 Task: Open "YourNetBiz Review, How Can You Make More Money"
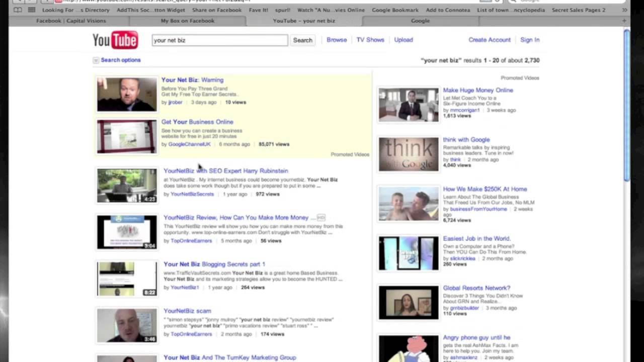236,218
